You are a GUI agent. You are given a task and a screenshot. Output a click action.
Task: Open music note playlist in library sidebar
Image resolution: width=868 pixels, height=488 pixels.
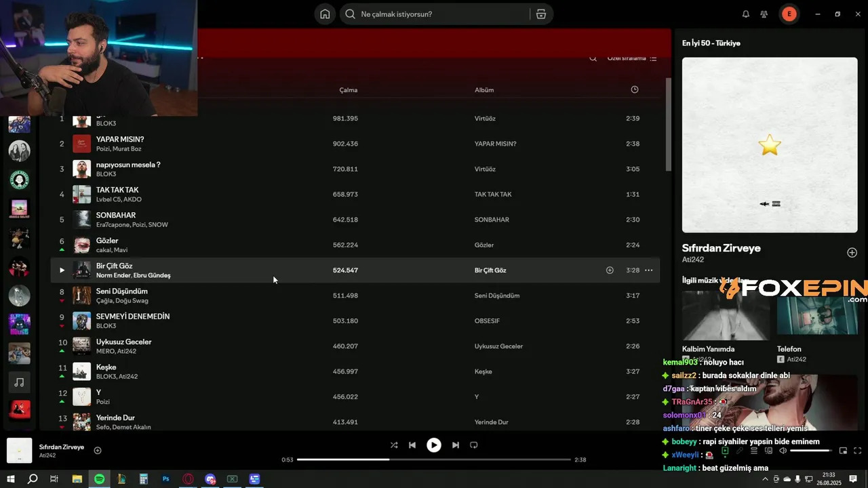(19, 382)
